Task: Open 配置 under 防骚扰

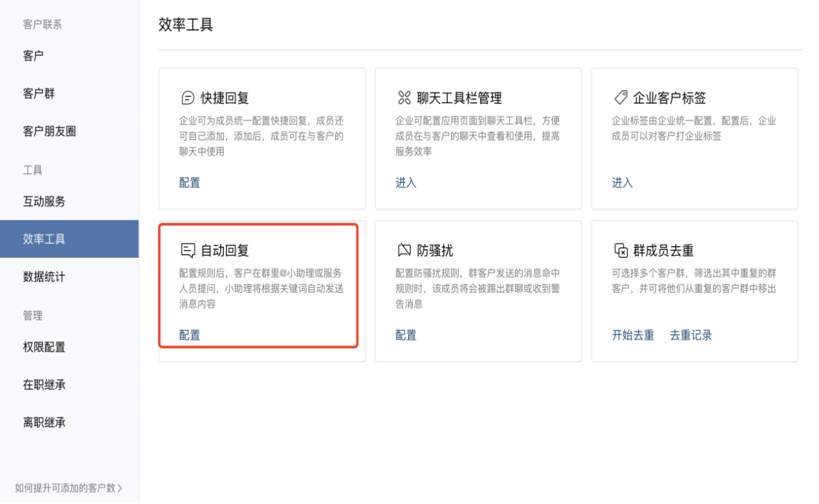Action: (x=406, y=335)
